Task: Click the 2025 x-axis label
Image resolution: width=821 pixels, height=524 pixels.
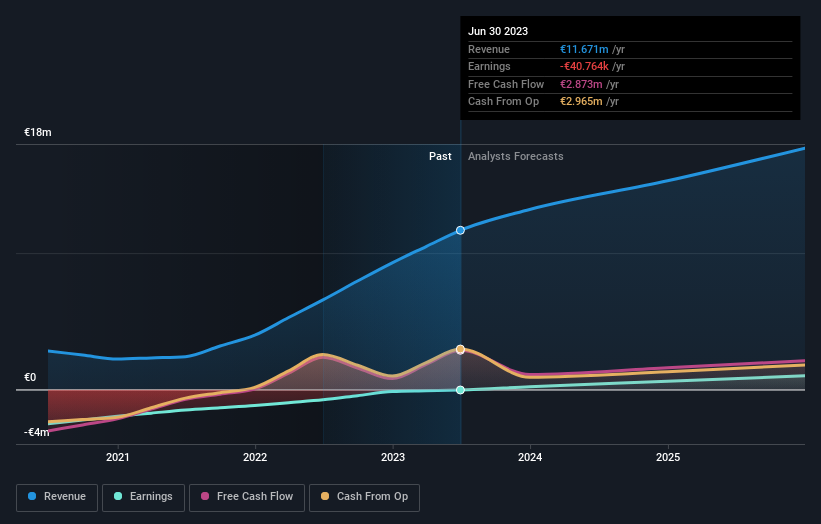Action: pos(668,458)
